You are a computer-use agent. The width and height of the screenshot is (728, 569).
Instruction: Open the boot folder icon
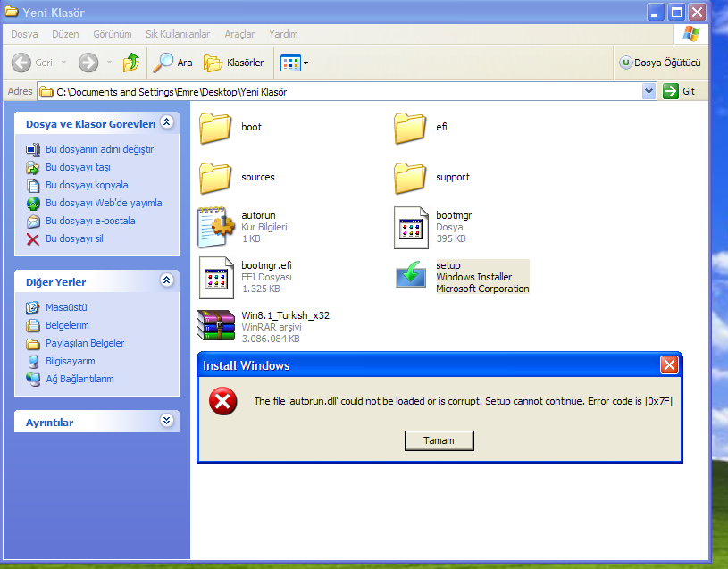[215, 128]
